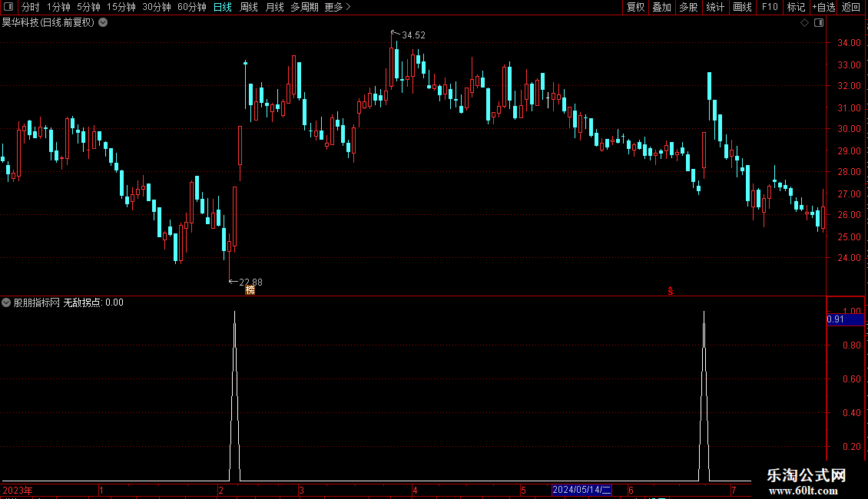Open 多周期 multi-period view
Image resolution: width=868 pixels, height=499 pixels.
tap(304, 7)
